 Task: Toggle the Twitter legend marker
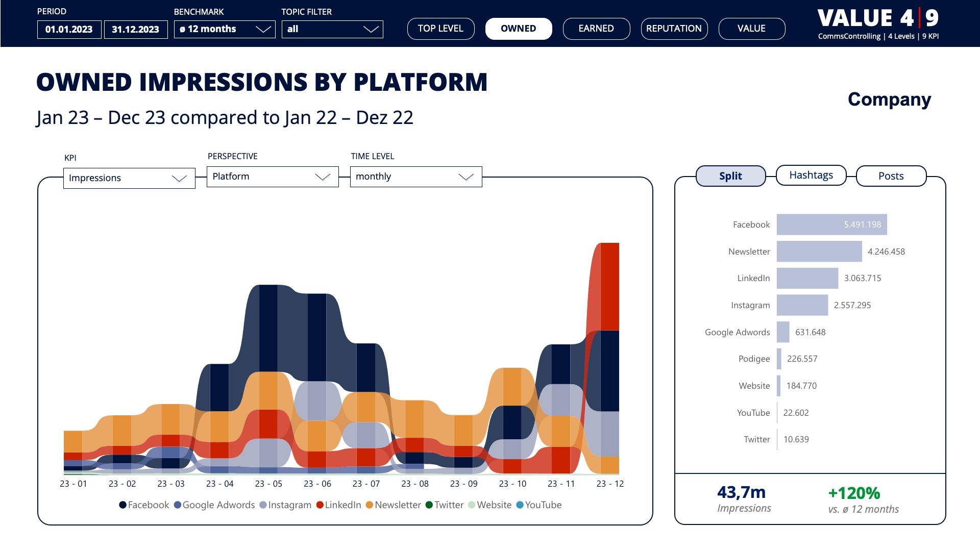click(x=429, y=505)
